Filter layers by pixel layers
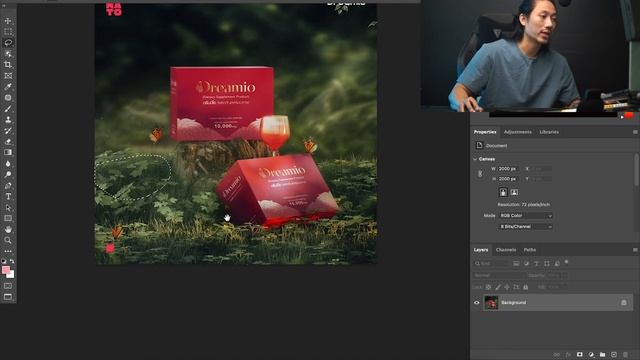Screen dimensions: 640x360 [x=516, y=264]
